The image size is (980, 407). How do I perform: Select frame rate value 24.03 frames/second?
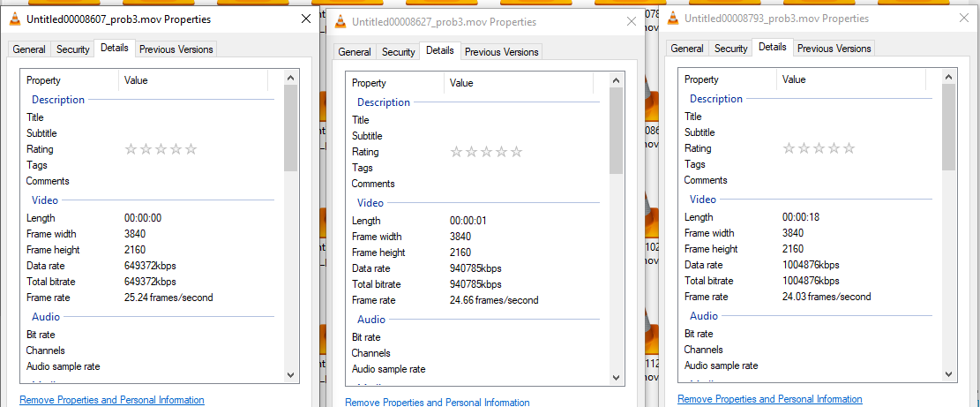pyautogui.click(x=827, y=297)
